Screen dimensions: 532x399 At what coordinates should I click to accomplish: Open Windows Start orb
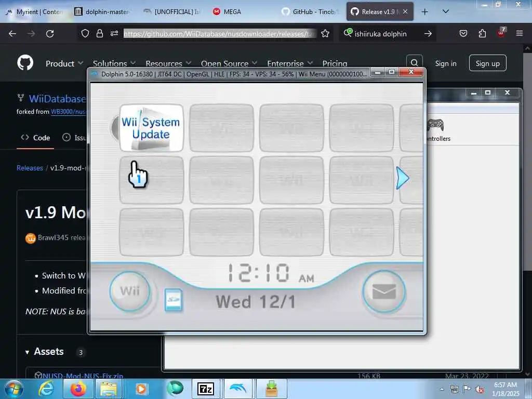coord(14,389)
